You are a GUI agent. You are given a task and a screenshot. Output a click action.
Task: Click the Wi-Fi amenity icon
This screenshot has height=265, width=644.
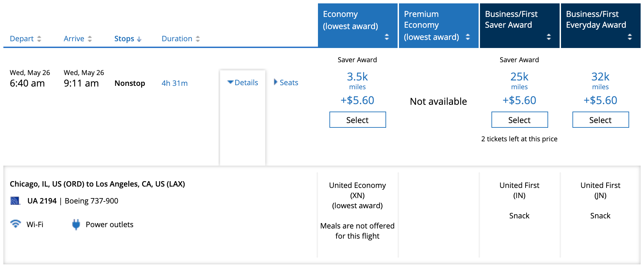[x=16, y=224]
